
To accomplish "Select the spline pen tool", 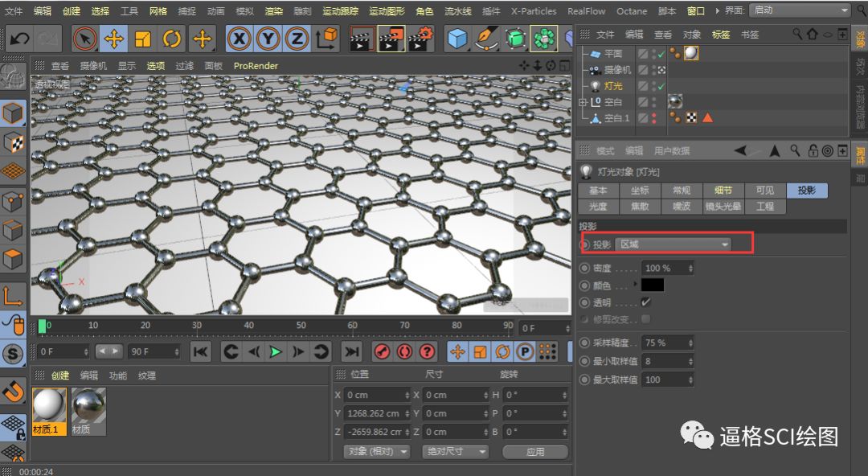I will [486, 39].
